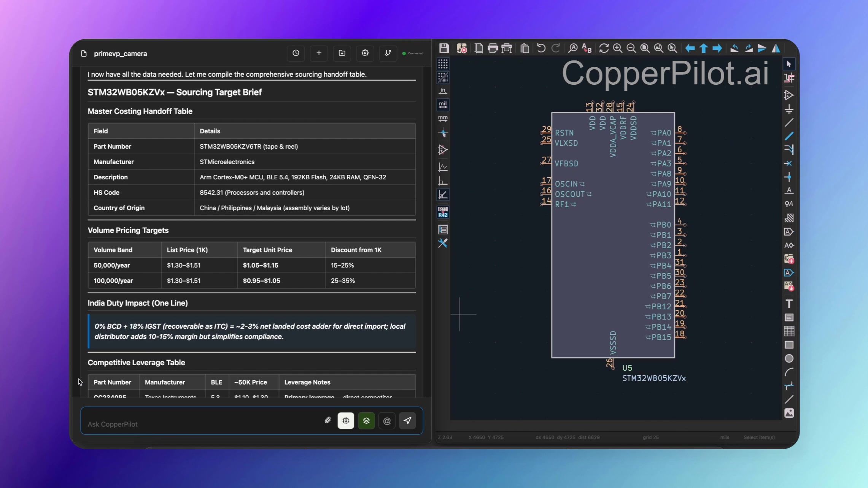Mirror selection horizontally

776,48
